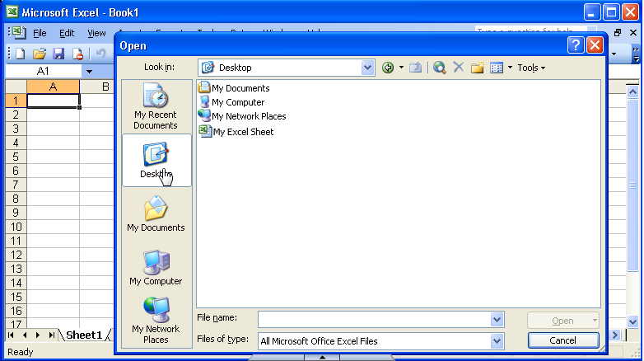The height and width of the screenshot is (361, 644).
Task: Click the Back arrow in Open dialog
Action: [x=389, y=68]
